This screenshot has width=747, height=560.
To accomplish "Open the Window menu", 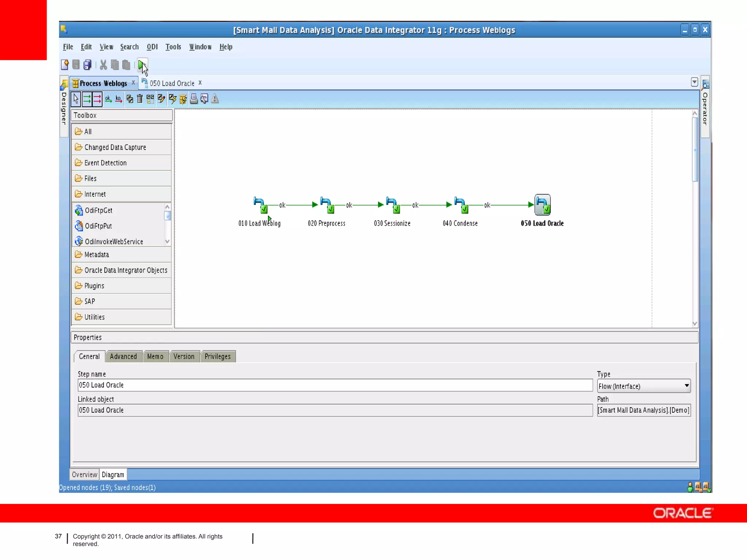I will coord(200,47).
